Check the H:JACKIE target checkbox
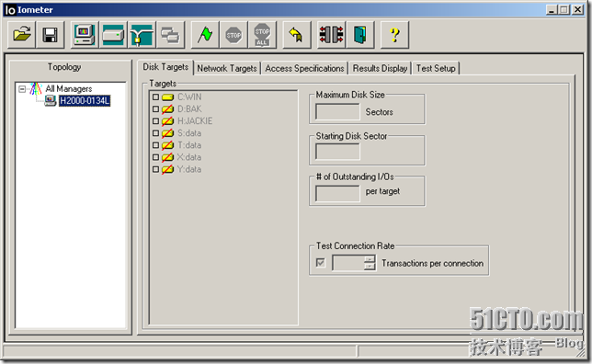Screen dimensions: 592x364 click(155, 121)
